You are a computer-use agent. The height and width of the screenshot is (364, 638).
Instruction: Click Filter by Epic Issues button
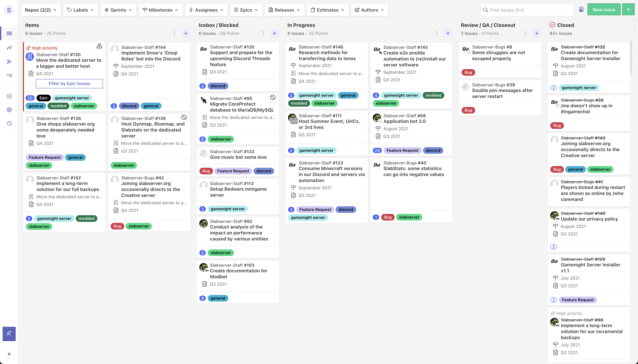[x=69, y=84]
